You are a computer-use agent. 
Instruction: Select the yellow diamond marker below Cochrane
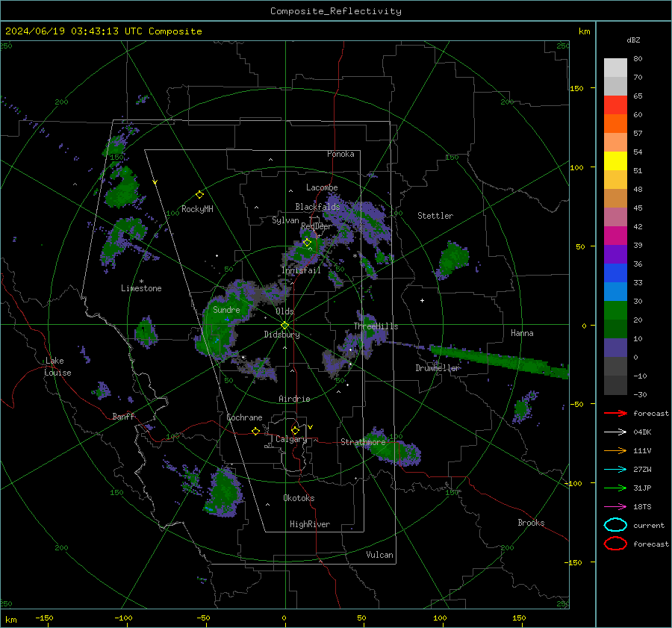click(x=255, y=431)
